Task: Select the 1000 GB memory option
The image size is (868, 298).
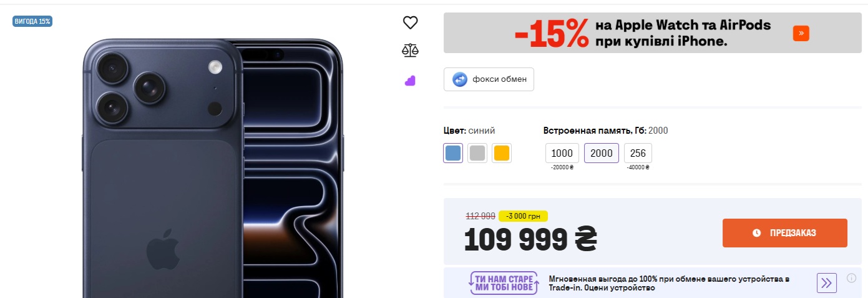Action: 562,153
